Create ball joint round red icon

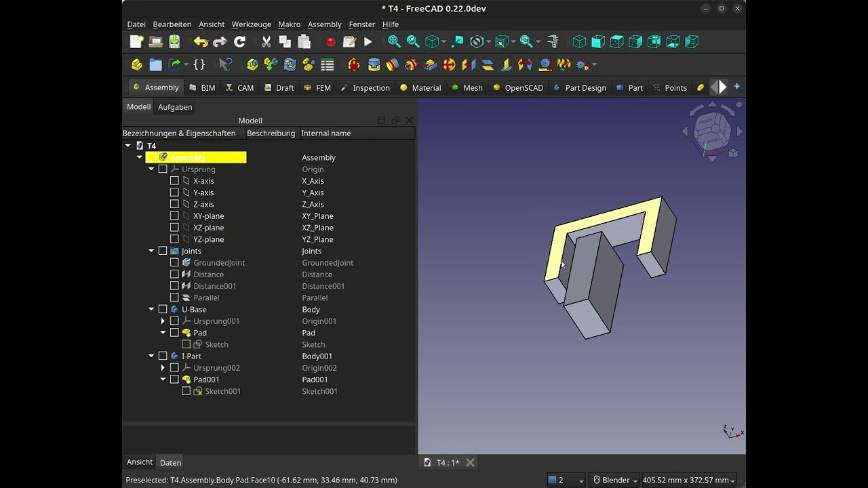[x=449, y=65]
